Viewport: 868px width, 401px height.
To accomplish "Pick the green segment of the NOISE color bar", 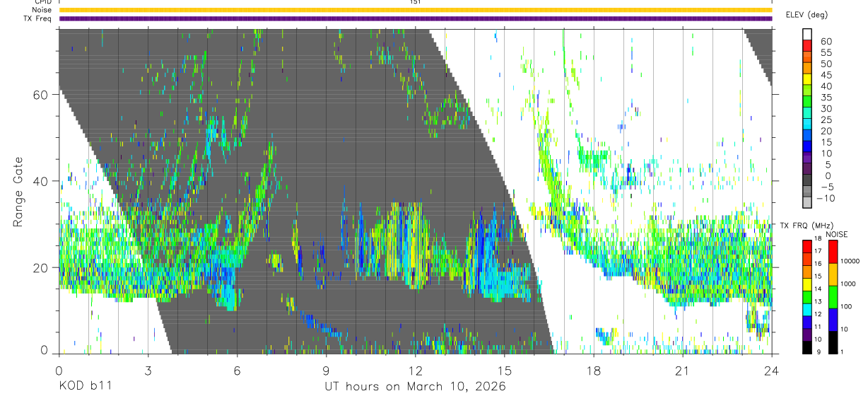I will pyautogui.click(x=833, y=297).
